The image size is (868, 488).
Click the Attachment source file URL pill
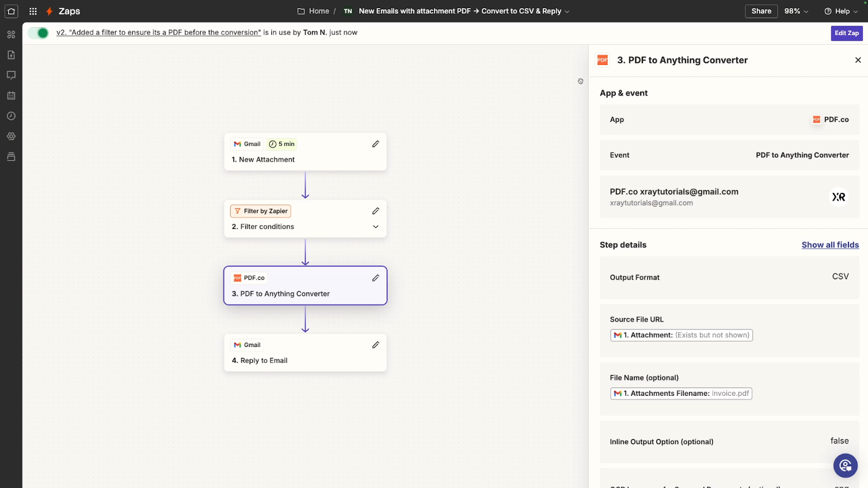pyautogui.click(x=681, y=335)
